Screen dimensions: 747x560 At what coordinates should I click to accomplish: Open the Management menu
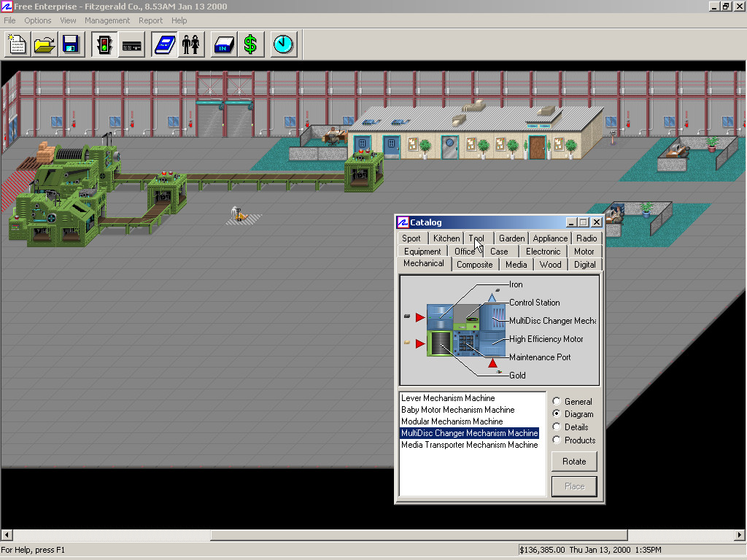[x=107, y=20]
